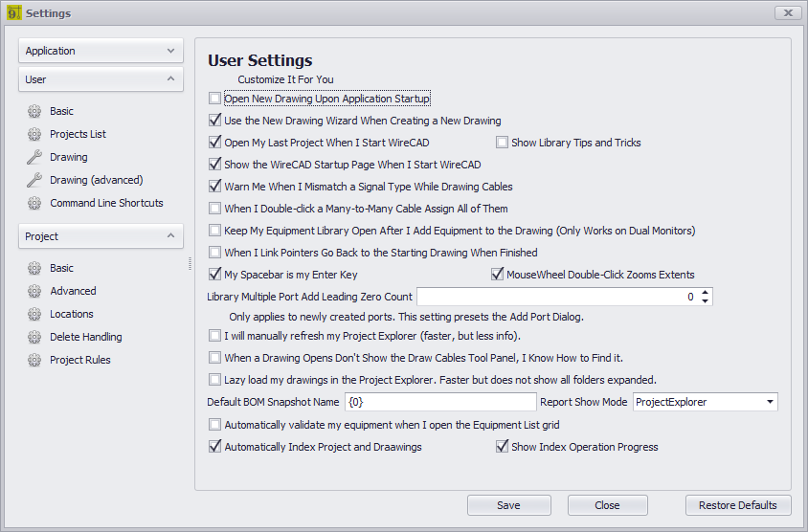Click the gear icon beside Project Rules
This screenshot has height=532, width=808.
pyautogui.click(x=34, y=360)
